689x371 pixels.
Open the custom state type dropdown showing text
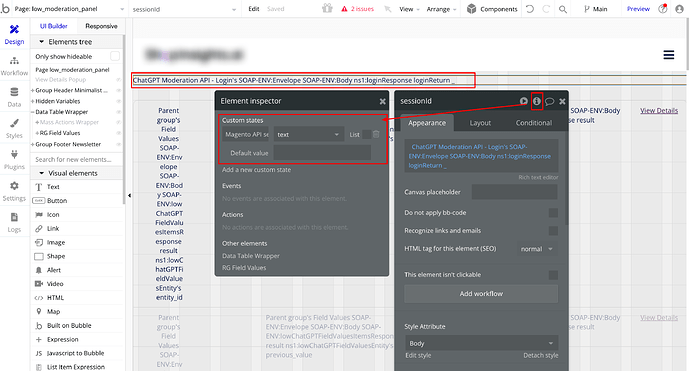pyautogui.click(x=308, y=135)
